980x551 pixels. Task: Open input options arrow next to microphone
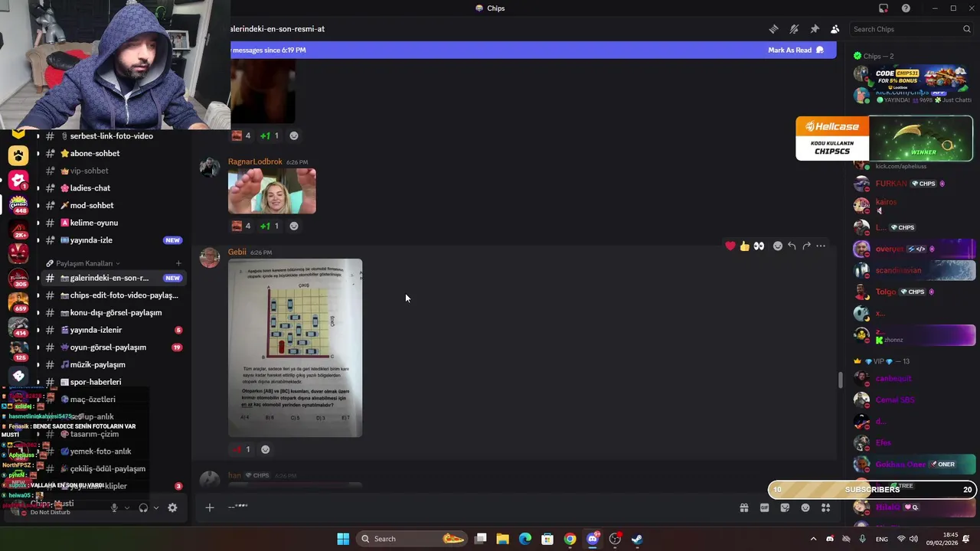click(x=127, y=507)
